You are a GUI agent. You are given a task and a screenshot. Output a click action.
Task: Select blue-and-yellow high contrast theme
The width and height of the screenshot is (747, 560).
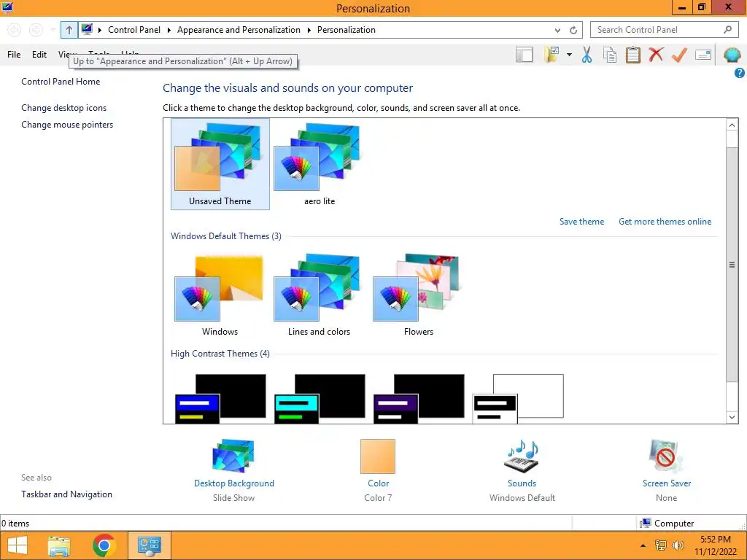pyautogui.click(x=220, y=398)
